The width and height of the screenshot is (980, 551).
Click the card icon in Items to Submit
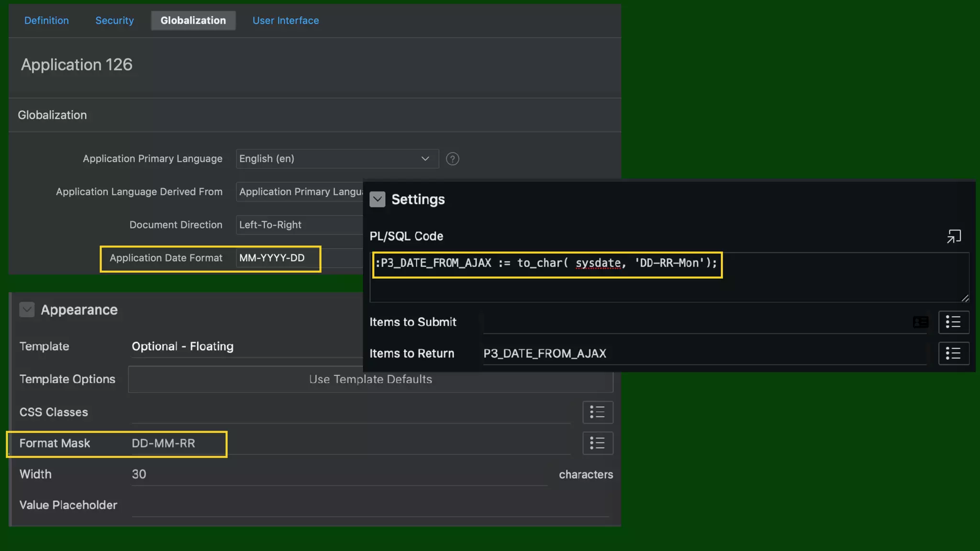pos(920,322)
